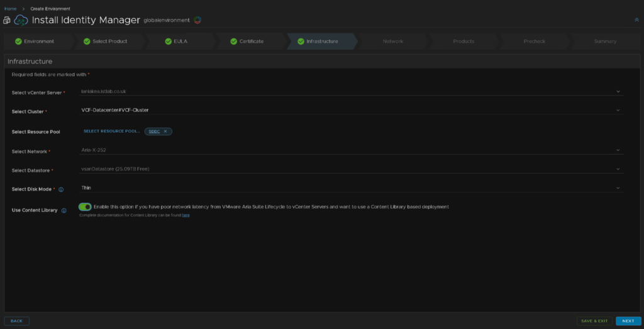The width and height of the screenshot is (644, 329).
Task: Go to the Precheck wizard step
Action: (x=535, y=42)
